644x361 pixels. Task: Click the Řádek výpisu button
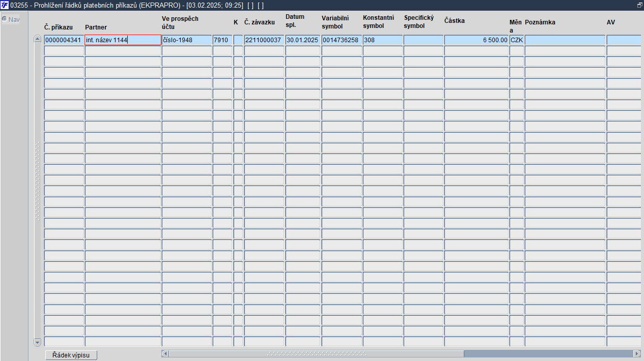[71, 355]
